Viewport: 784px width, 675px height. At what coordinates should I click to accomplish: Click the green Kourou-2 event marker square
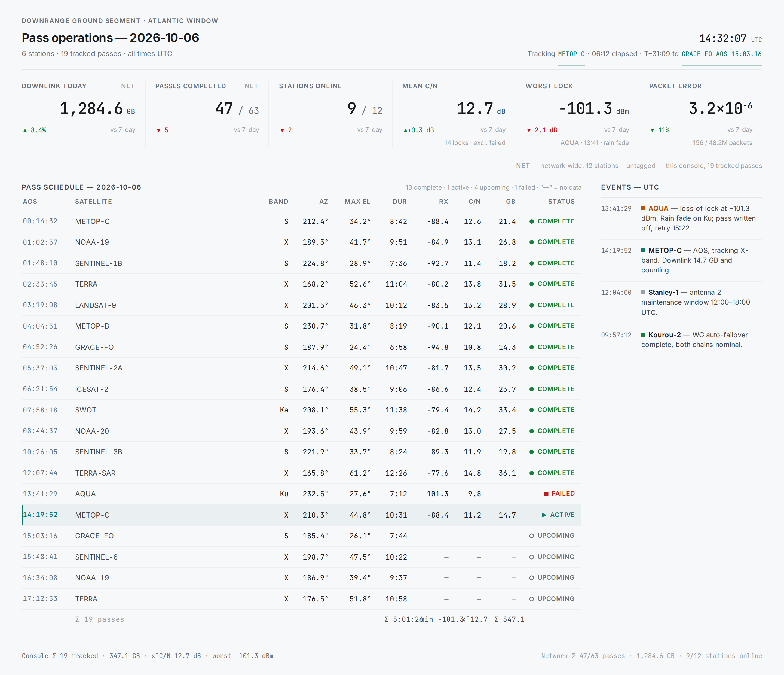(x=643, y=335)
